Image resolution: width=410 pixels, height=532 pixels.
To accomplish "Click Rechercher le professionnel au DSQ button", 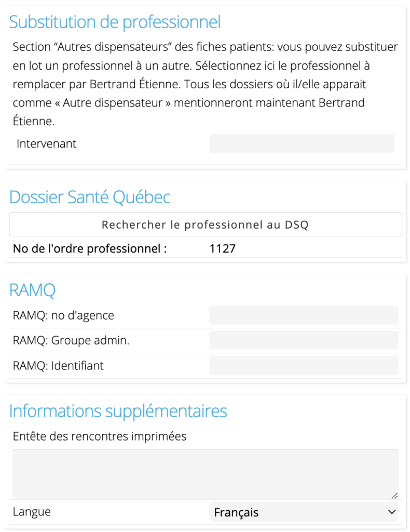I will (206, 224).
